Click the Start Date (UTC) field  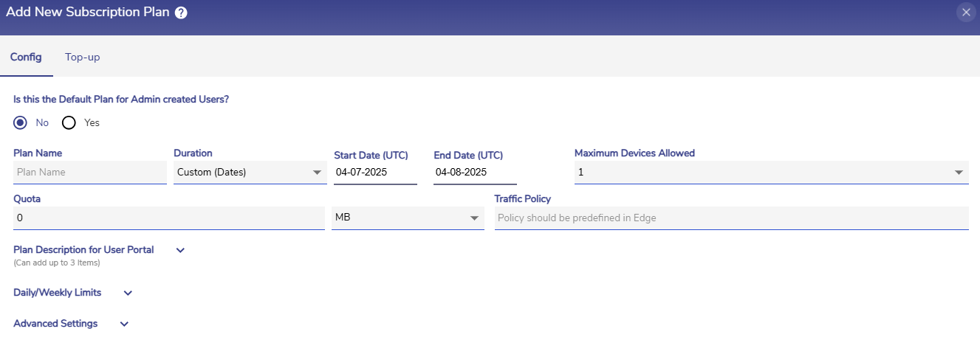click(x=375, y=173)
